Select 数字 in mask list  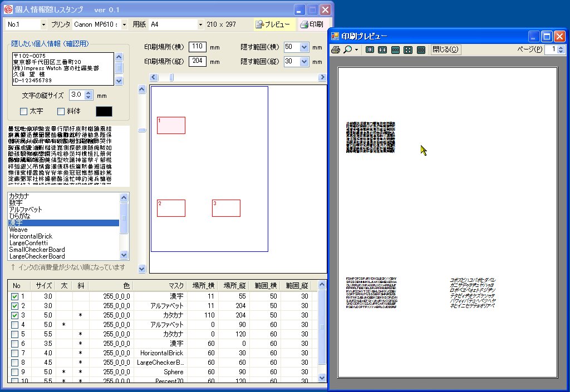coord(63,202)
